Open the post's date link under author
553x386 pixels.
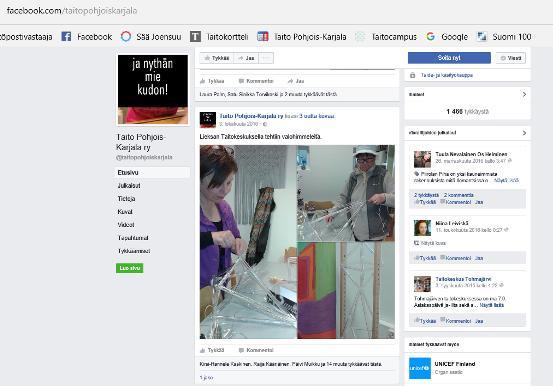pyautogui.click(x=239, y=124)
